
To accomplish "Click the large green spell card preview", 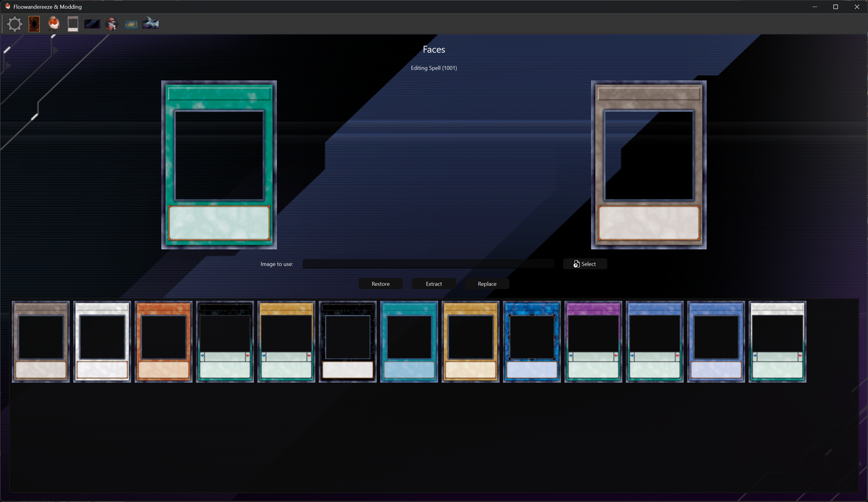I will (x=219, y=165).
